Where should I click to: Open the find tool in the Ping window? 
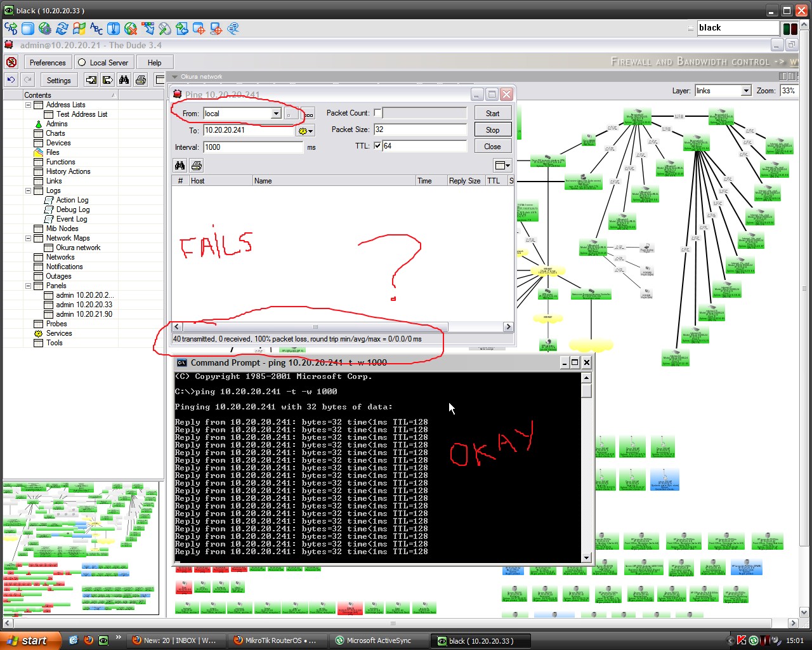click(180, 165)
